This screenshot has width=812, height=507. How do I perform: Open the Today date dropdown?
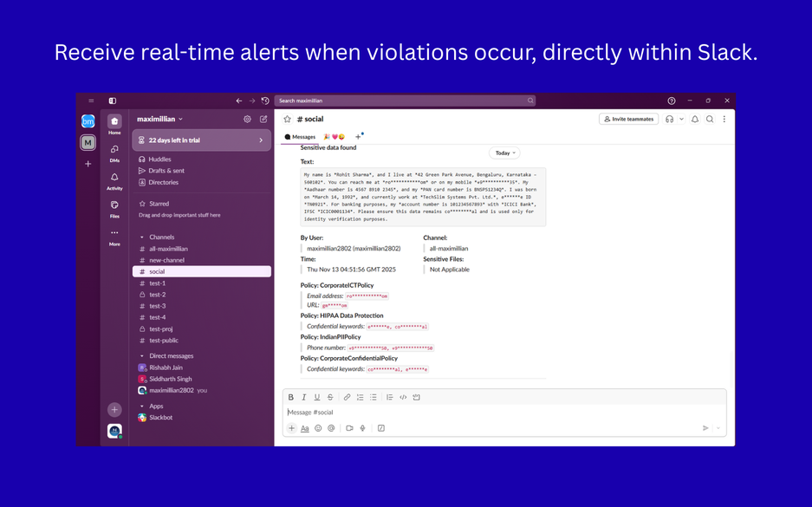click(x=503, y=153)
